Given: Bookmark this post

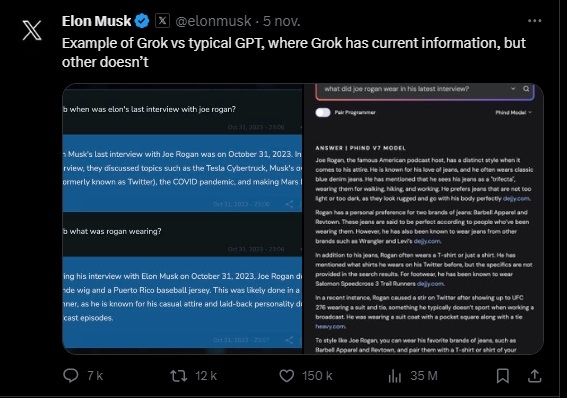Looking at the screenshot, I should 503,376.
